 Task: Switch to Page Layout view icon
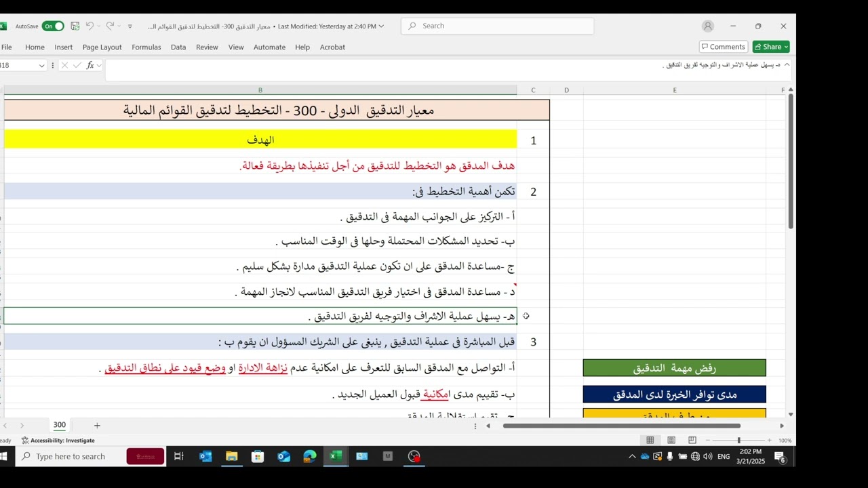point(671,441)
